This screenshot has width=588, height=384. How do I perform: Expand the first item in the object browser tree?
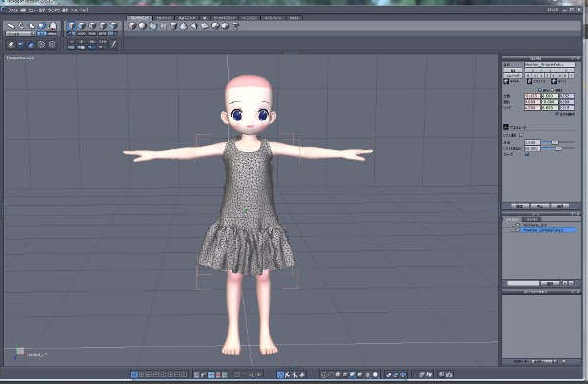514,225
